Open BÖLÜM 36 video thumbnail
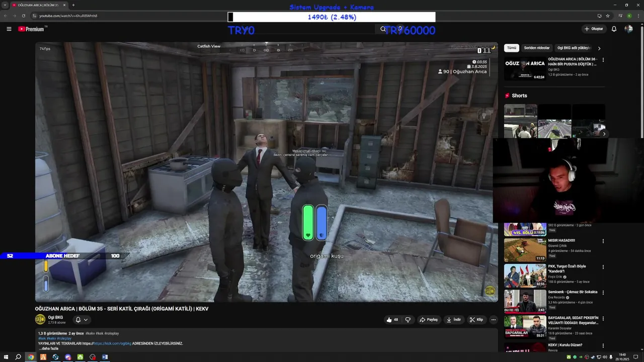644x362 pixels. coord(525,69)
